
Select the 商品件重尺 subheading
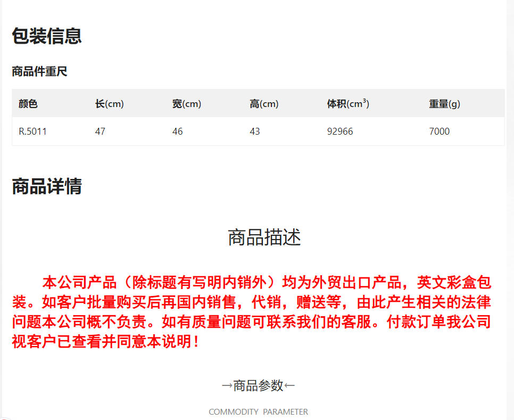40,71
